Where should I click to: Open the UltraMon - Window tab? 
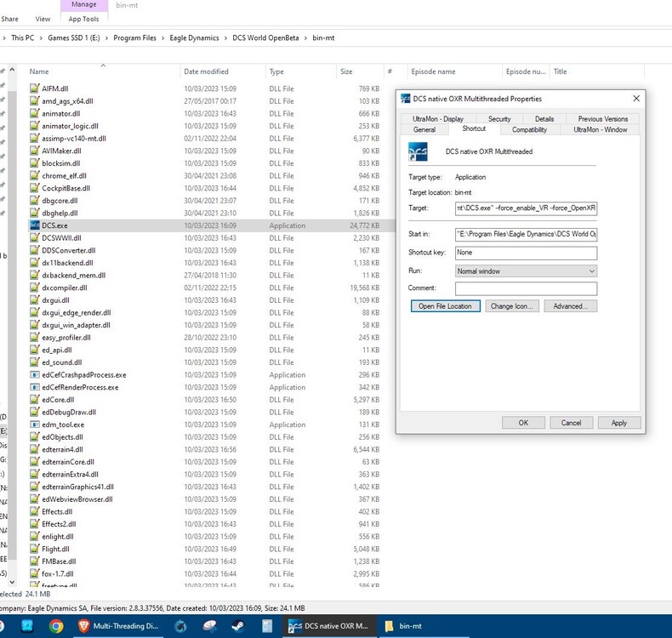point(600,130)
